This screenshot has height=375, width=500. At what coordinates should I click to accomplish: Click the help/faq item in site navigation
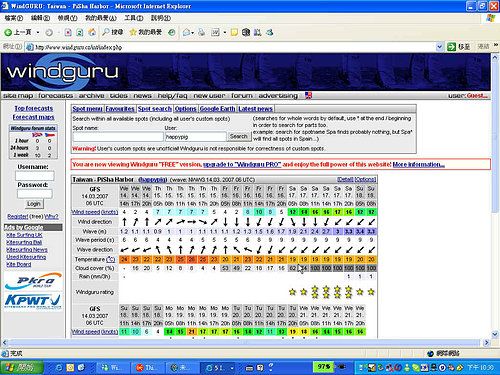[172, 96]
